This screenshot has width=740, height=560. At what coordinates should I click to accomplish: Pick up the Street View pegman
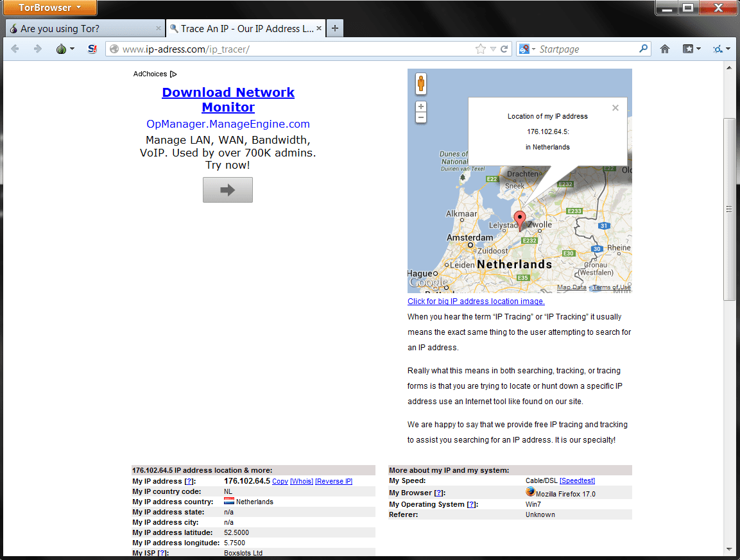point(421,84)
